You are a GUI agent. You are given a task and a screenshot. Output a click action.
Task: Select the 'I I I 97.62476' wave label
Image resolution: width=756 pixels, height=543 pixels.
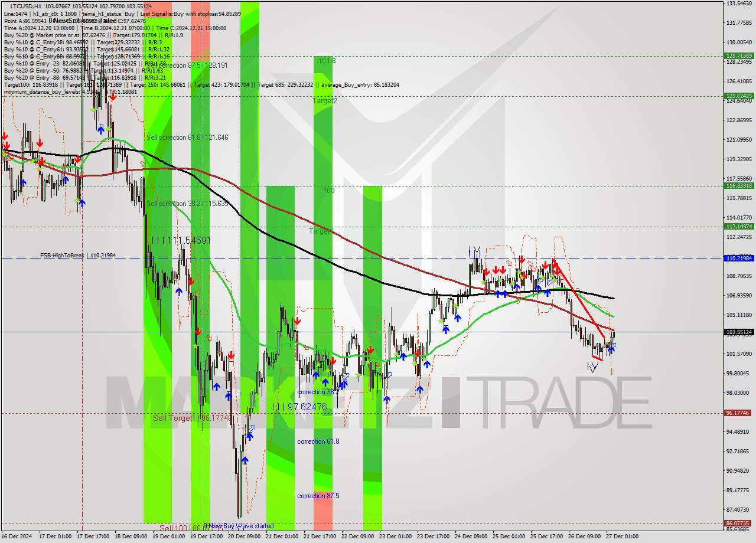(299, 407)
